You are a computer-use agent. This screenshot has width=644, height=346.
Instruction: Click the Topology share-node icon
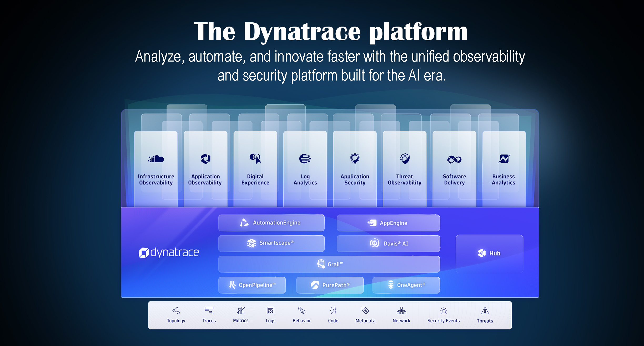click(x=176, y=310)
